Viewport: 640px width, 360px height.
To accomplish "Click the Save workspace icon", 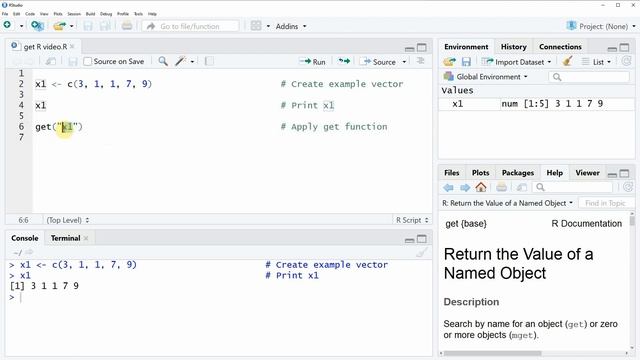I will (x=466, y=62).
